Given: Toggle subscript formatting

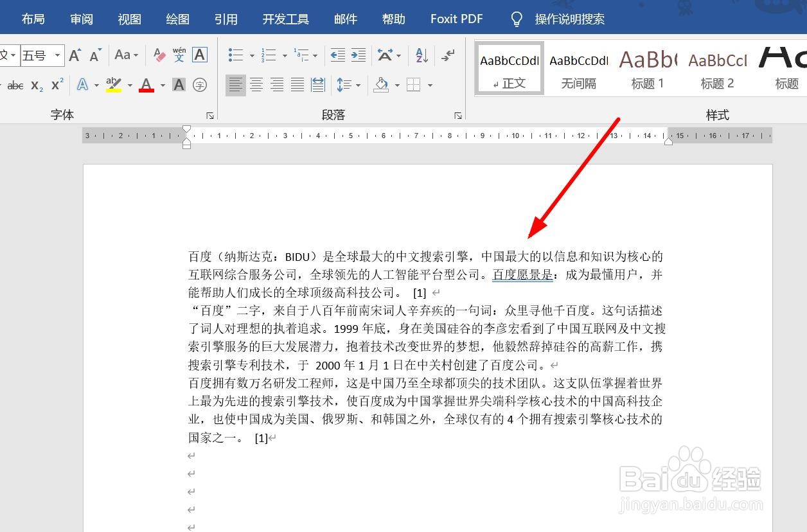Looking at the screenshot, I should coord(37,85).
